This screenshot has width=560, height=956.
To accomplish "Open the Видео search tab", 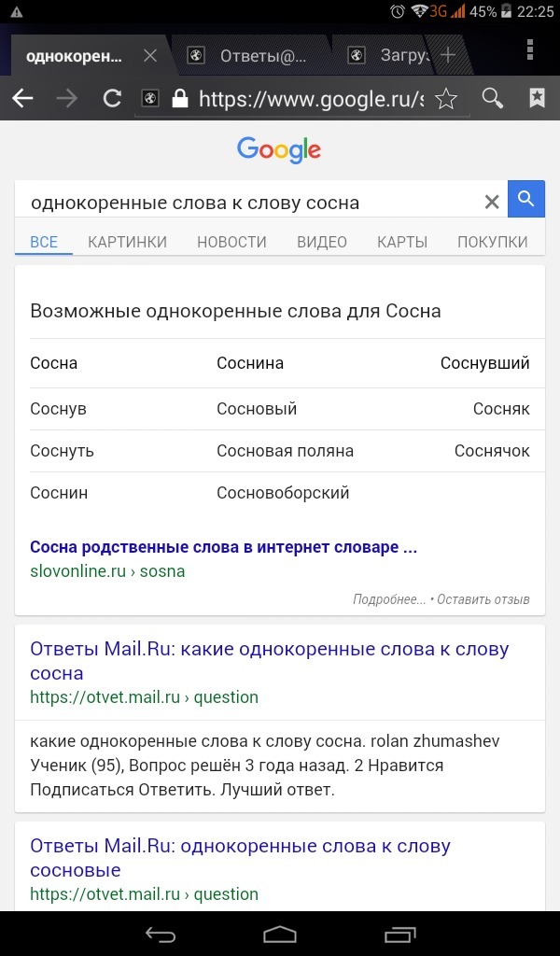I will 322,242.
